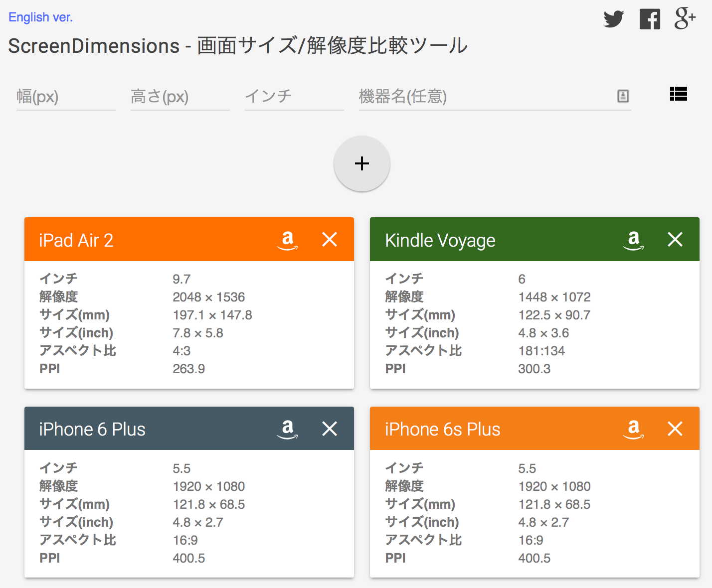
Task: Click the 幅(px) width input field
Action: [x=65, y=97]
